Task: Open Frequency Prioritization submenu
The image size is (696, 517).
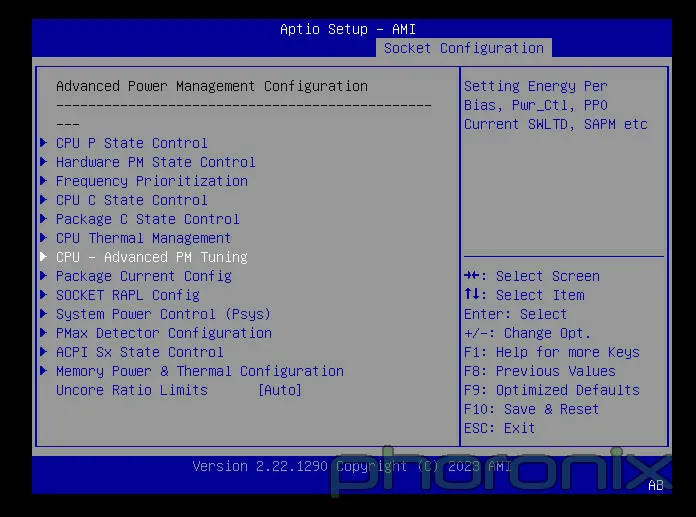Action: click(x=151, y=181)
